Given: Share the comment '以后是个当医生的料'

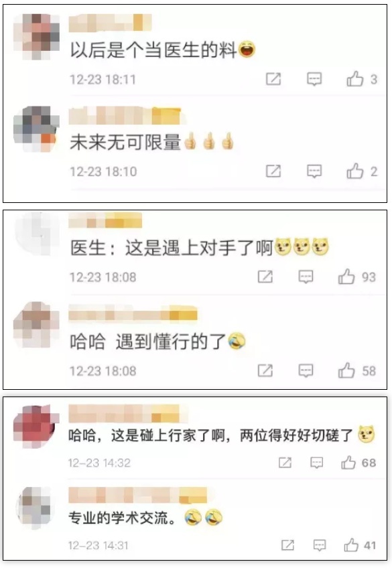Looking at the screenshot, I should point(273,79).
